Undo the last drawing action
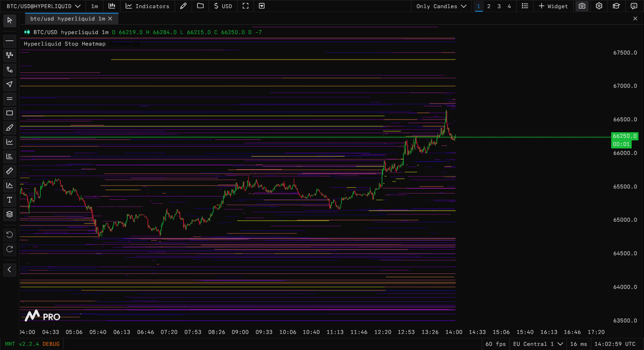 (9, 235)
